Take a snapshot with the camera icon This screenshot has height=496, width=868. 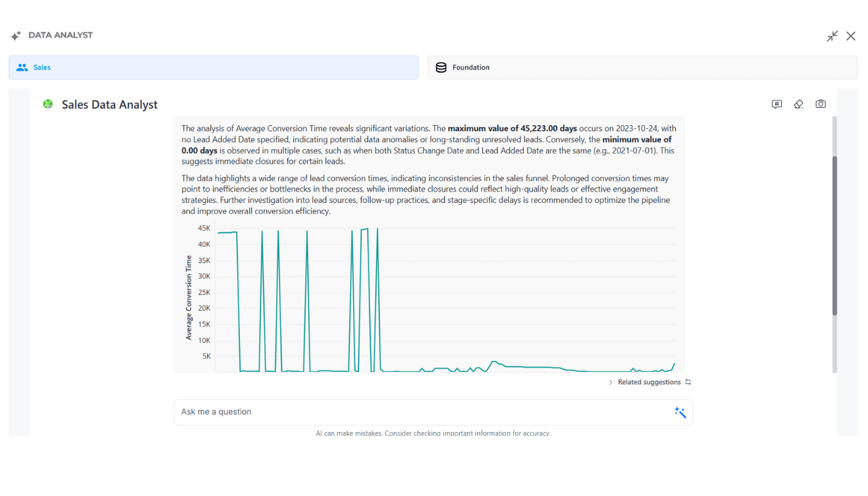820,104
